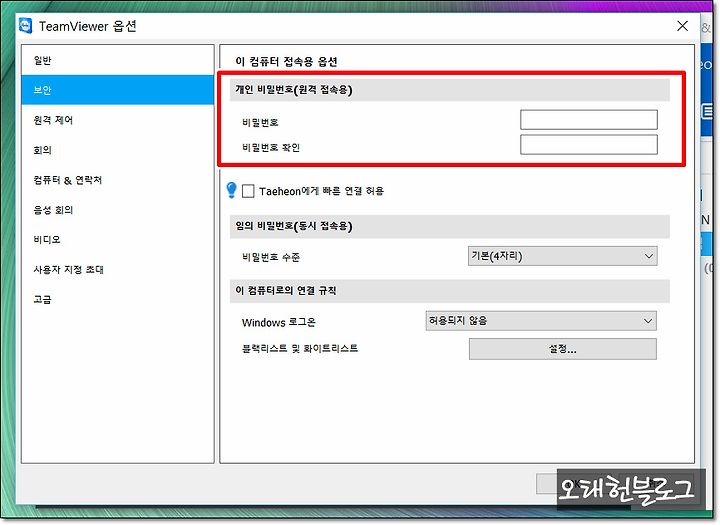Click the blue lightbulb hint icon

tap(231, 190)
